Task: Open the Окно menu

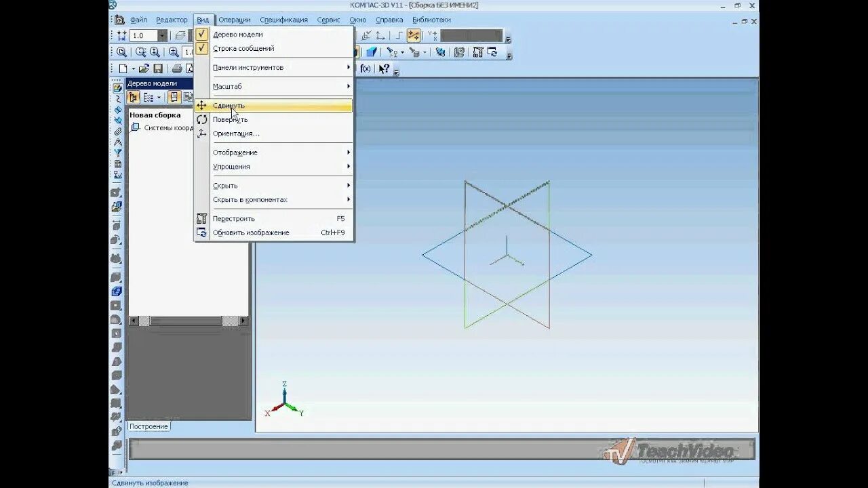Action: [358, 20]
